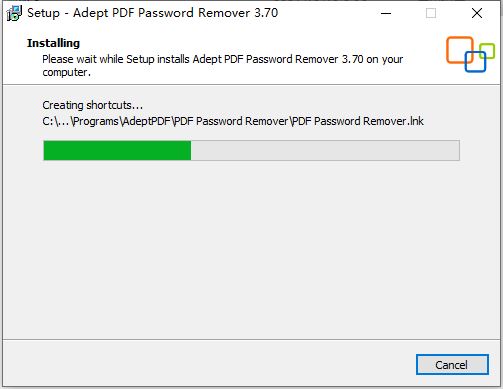Click the 3.70 version number in title
Image resolution: width=503 pixels, height=389 pixels.
pyautogui.click(x=266, y=13)
